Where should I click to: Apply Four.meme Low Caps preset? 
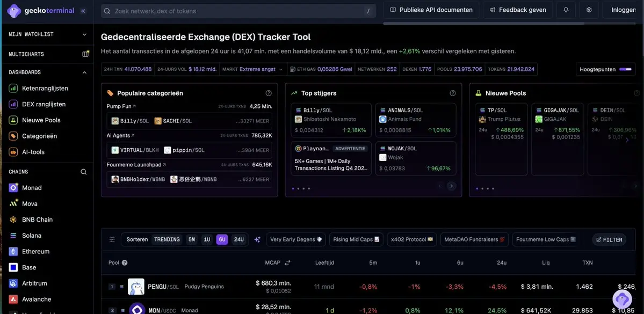click(546, 239)
